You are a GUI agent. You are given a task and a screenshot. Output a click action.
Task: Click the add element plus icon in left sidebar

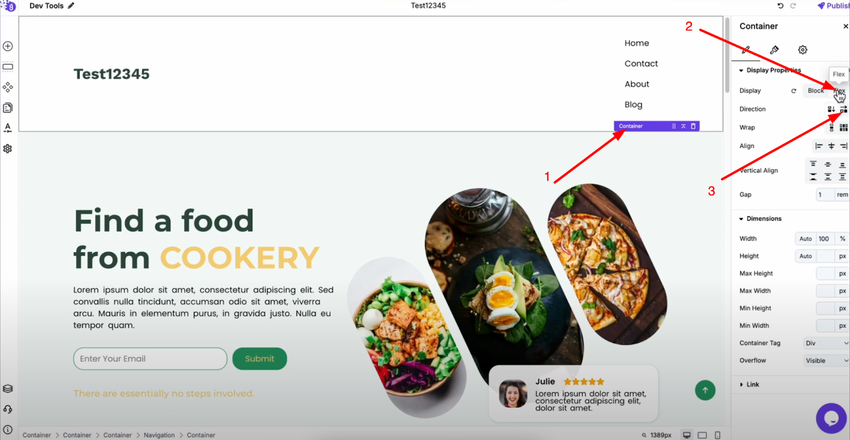point(8,47)
